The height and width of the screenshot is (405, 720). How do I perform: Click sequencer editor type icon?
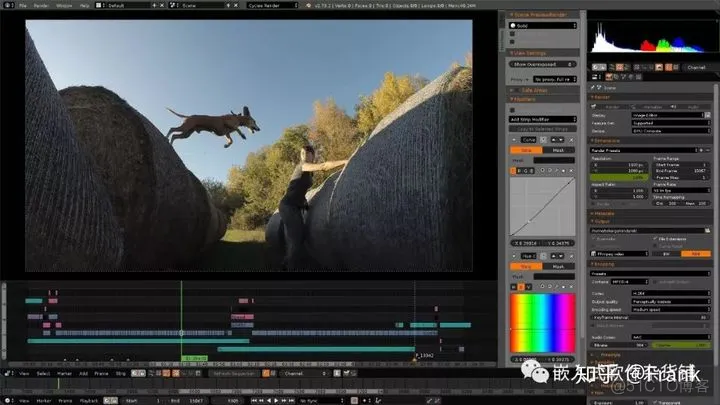point(7,373)
